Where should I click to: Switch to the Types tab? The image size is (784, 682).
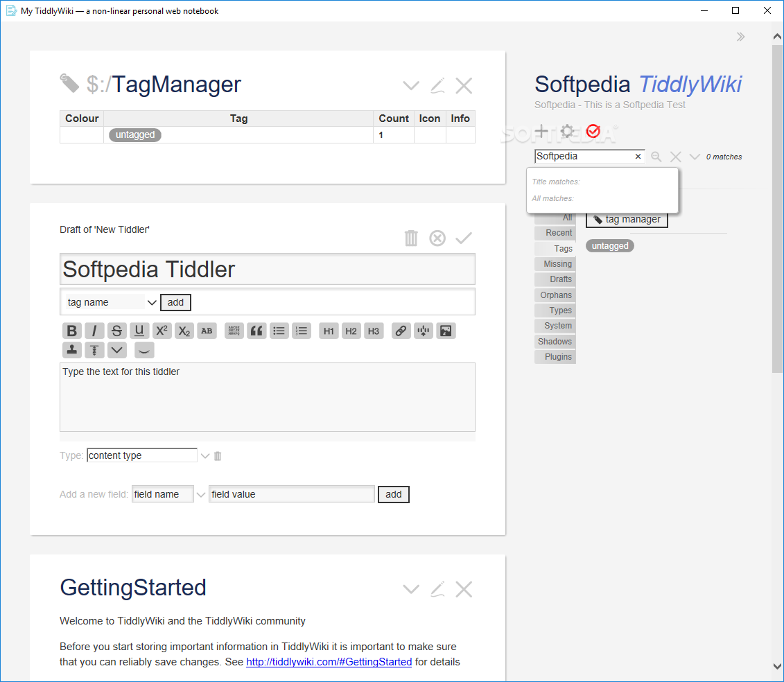point(555,311)
